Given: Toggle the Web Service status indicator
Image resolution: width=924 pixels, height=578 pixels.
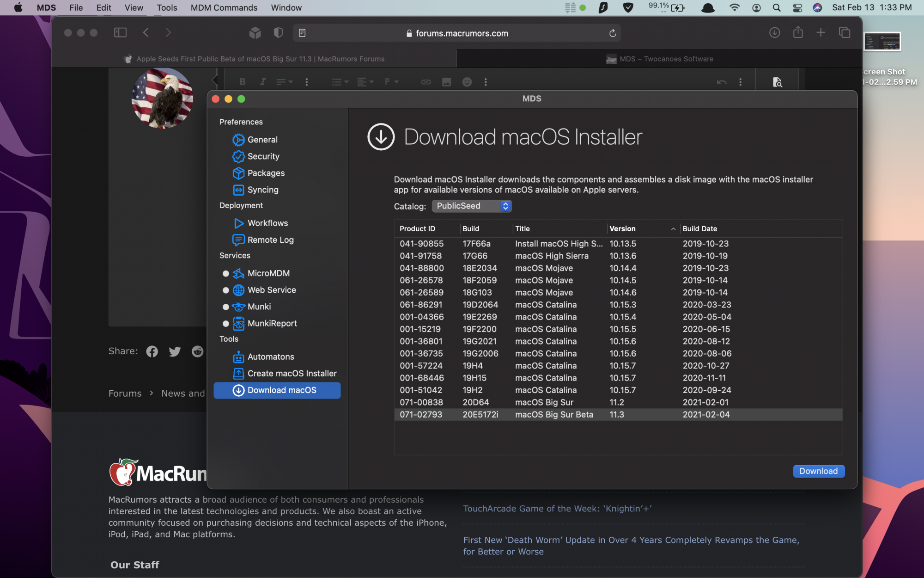Looking at the screenshot, I should coord(225,290).
